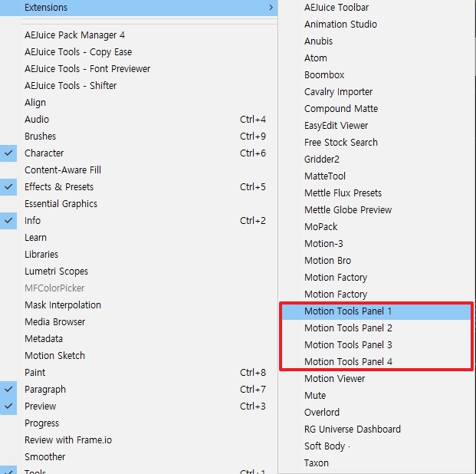Screen dimensions: 476x474
Task: Show the Brushes panel
Action: click(x=41, y=137)
